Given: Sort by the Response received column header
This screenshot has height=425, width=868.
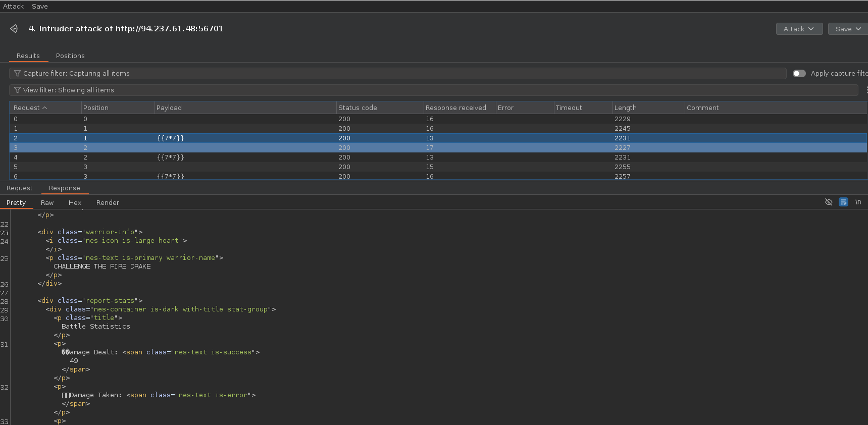Looking at the screenshot, I should click(460, 108).
